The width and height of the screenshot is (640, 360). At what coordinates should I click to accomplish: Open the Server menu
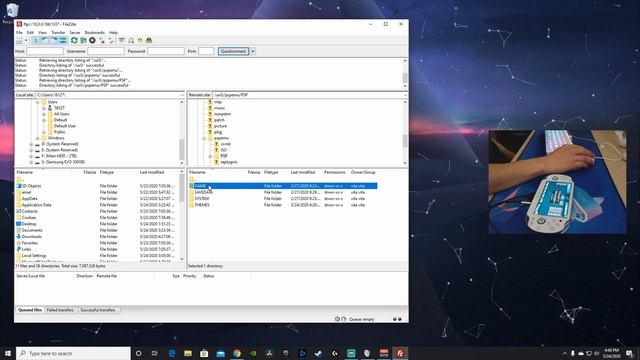(75, 32)
